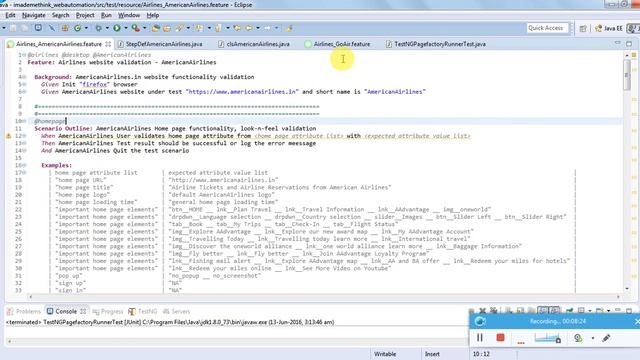Click Run External Tools icon
640x360 pixels.
136,28
